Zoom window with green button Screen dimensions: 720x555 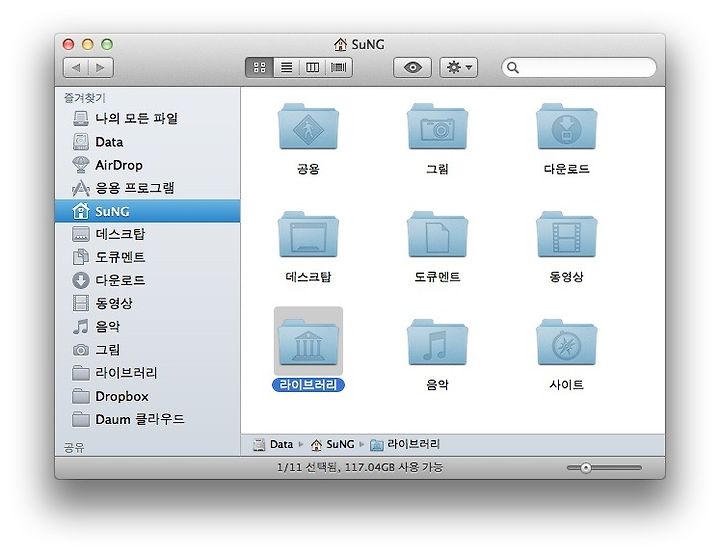(x=107, y=44)
